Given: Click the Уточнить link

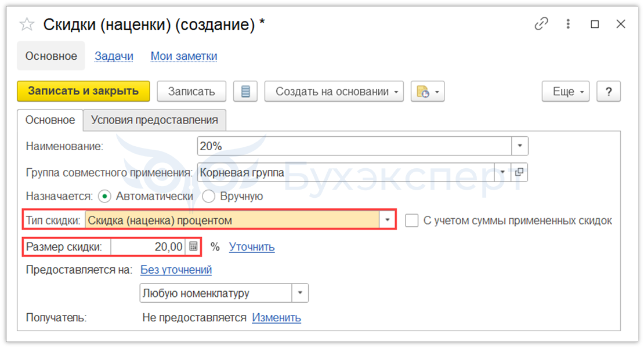Looking at the screenshot, I should coord(252,247).
